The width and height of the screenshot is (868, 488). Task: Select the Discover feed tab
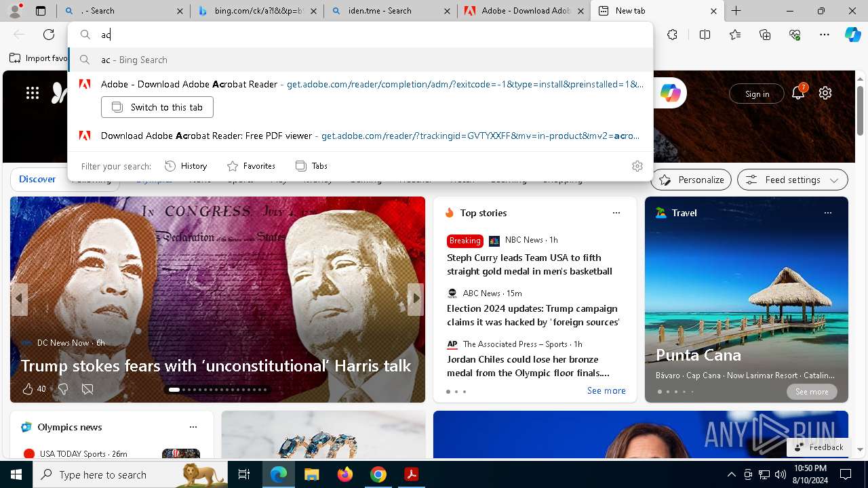(x=37, y=180)
